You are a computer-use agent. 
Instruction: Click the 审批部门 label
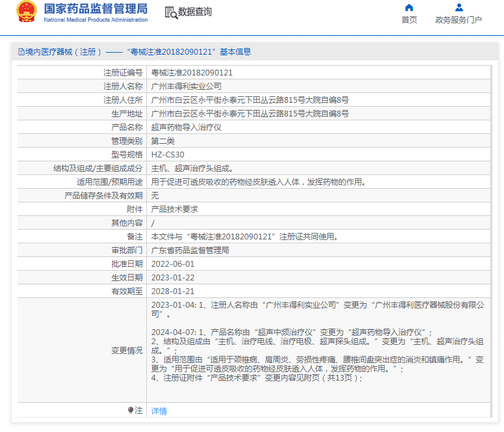tap(127, 250)
